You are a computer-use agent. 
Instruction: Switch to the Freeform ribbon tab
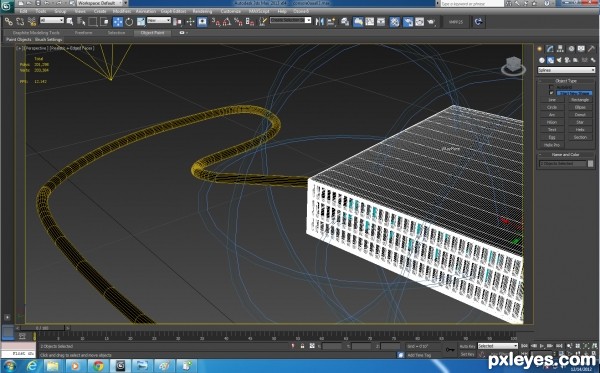pos(83,33)
